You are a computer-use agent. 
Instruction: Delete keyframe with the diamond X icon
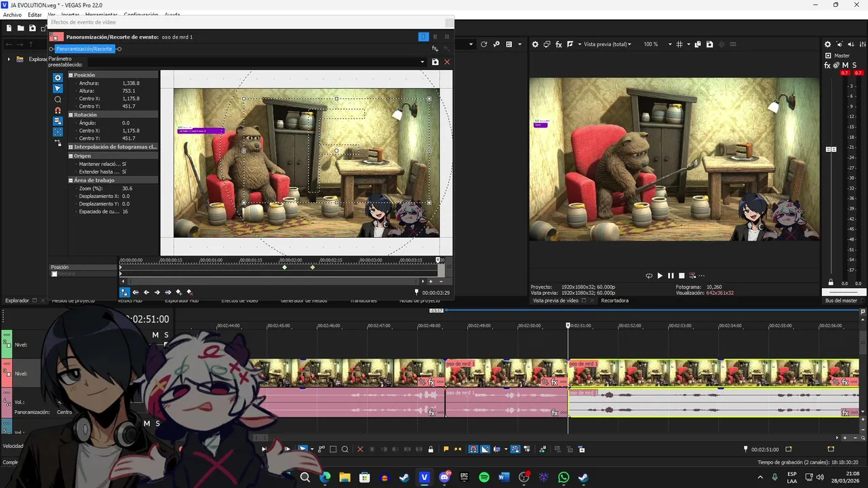[190, 292]
